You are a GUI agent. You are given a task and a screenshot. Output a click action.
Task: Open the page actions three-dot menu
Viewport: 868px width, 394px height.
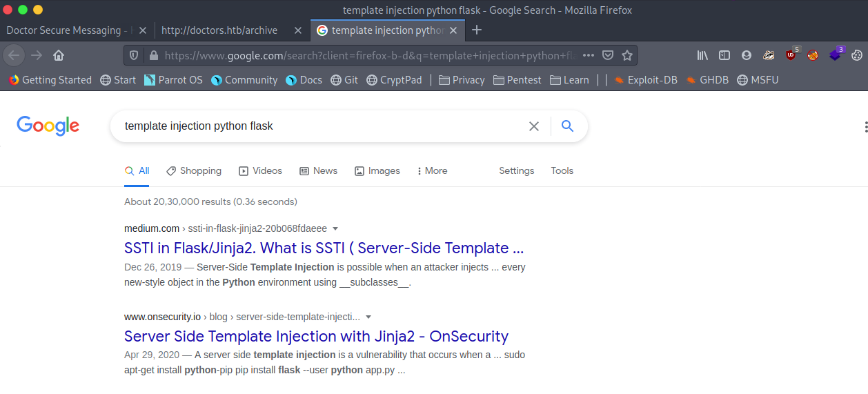(588, 55)
